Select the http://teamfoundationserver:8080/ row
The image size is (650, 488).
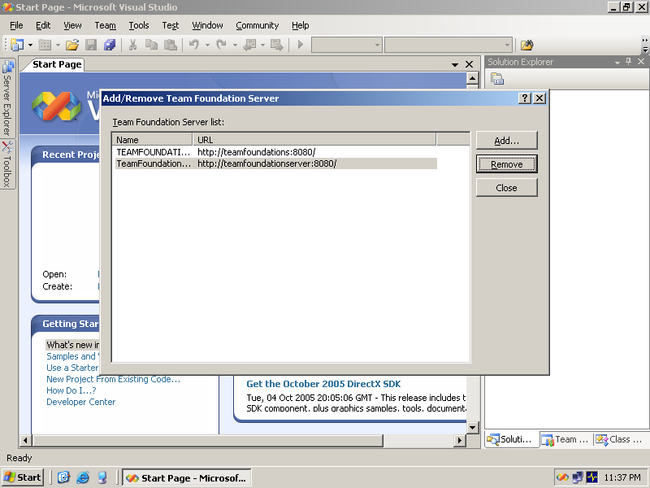276,164
